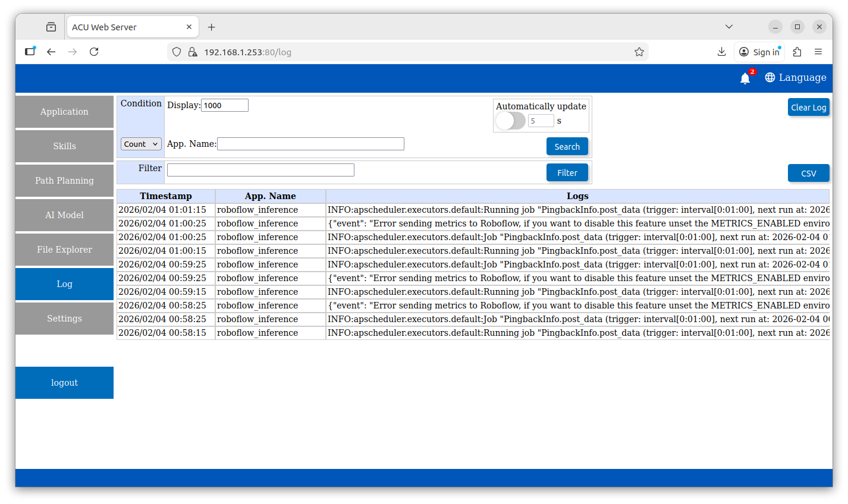Viewport: 848px width, 504px height.
Task: Select the Log sidebar item
Action: [64, 284]
